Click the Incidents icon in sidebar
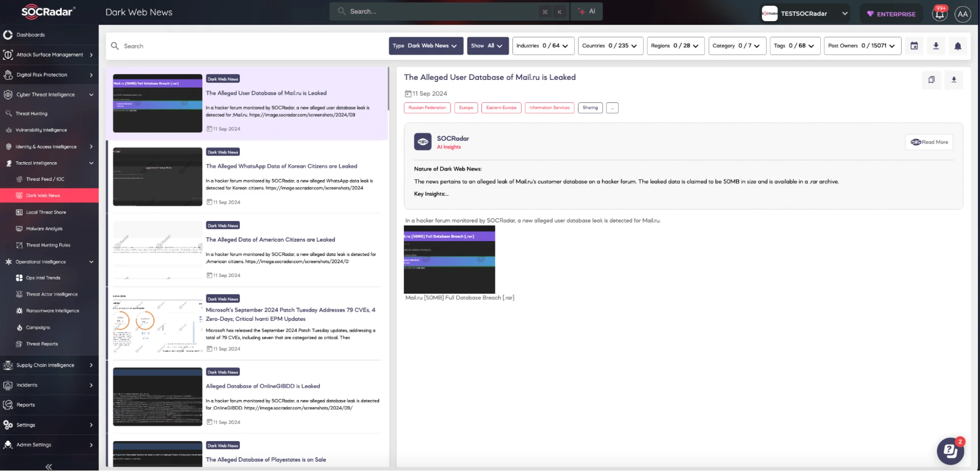 8,385
